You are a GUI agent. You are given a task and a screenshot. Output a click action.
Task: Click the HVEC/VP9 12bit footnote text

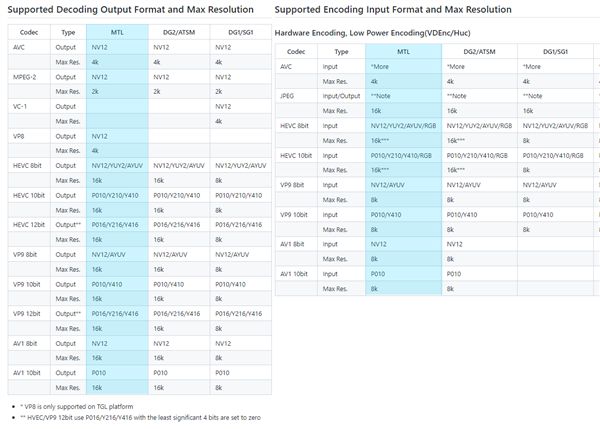pyautogui.click(x=139, y=417)
